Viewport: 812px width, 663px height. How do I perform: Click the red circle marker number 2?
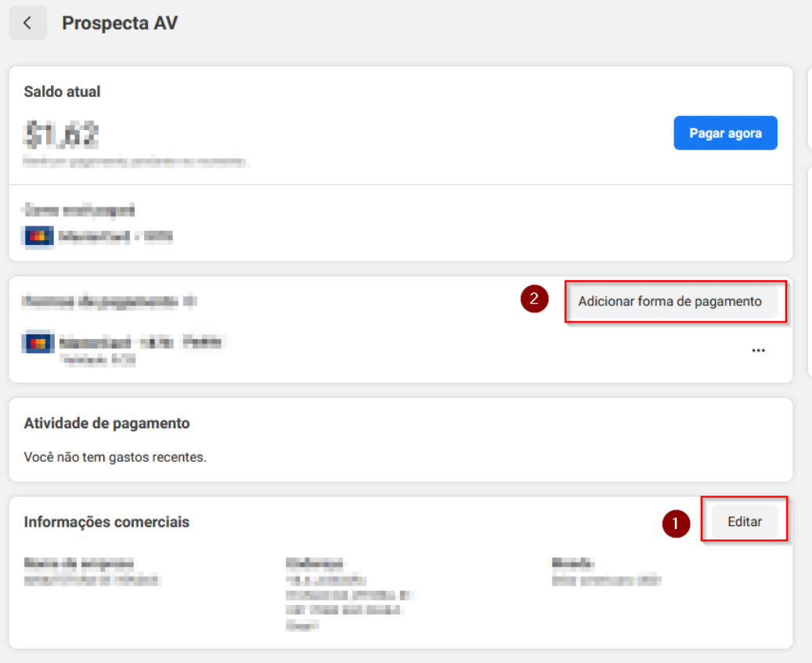pos(534,299)
